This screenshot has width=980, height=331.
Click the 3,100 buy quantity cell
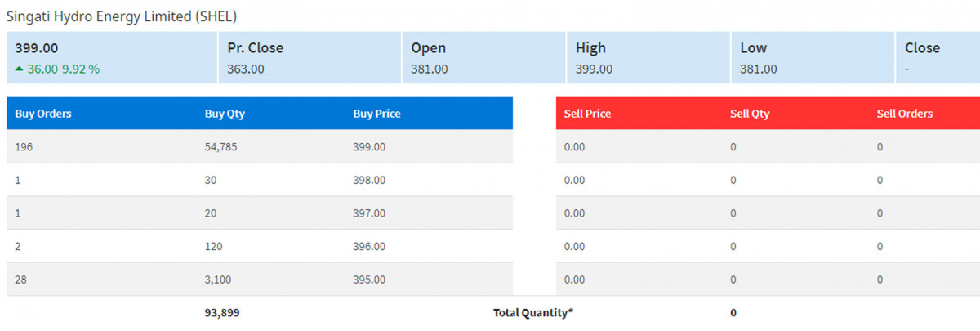tap(218, 280)
